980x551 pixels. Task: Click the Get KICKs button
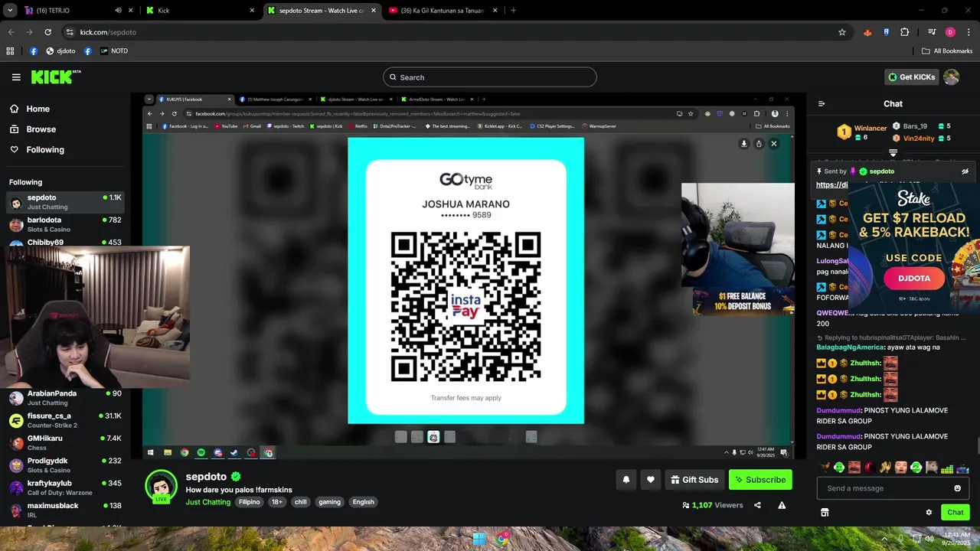[911, 77]
